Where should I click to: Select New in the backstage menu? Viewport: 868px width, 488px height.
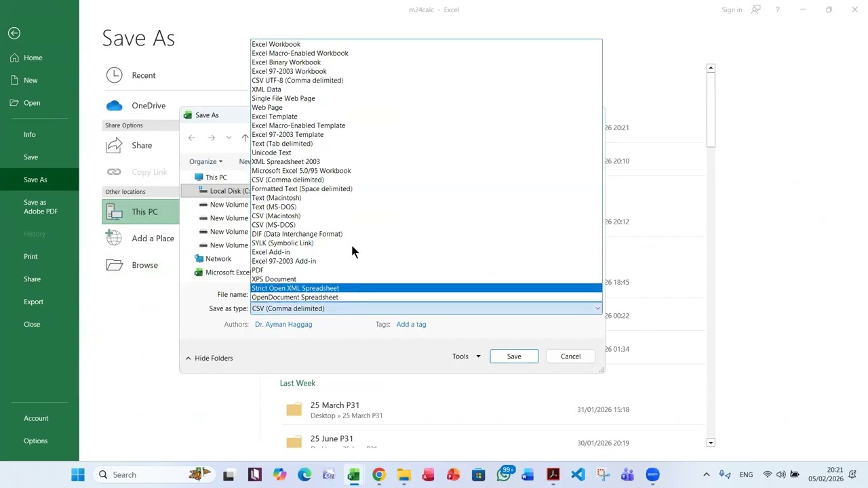click(x=31, y=80)
